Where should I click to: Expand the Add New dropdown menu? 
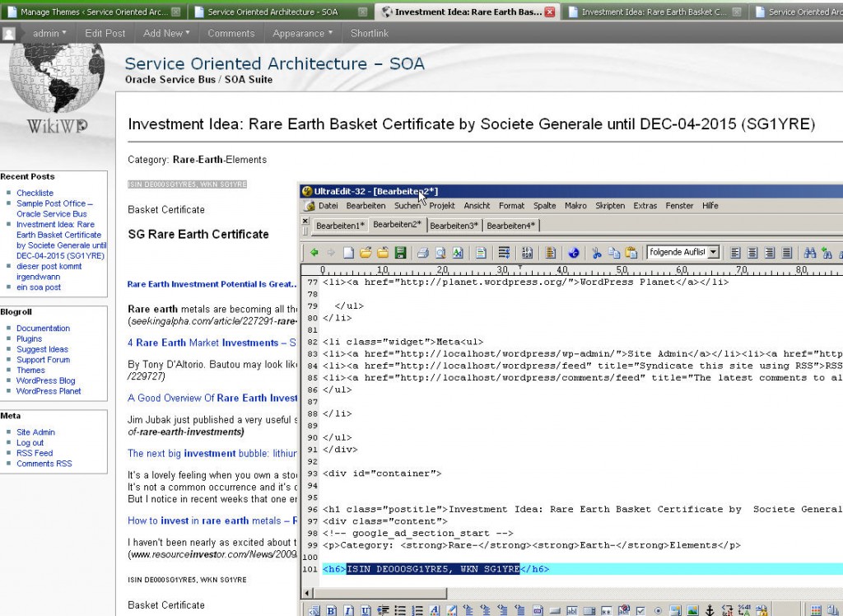[x=166, y=34]
